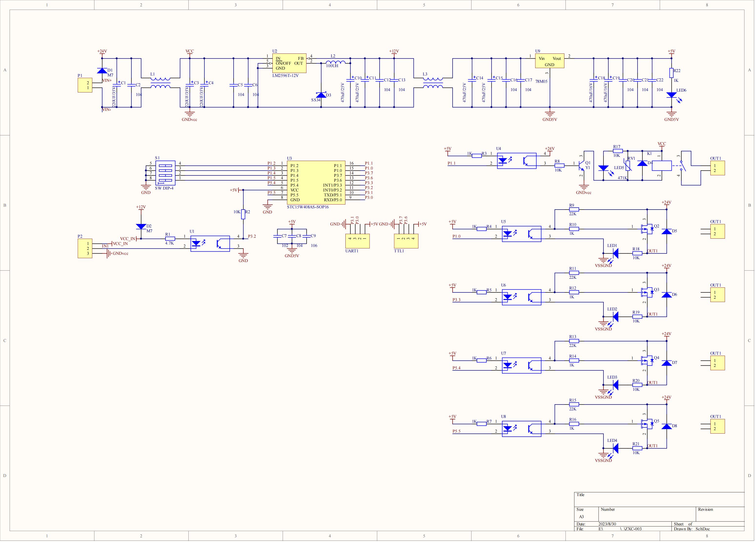
Task: Select the R17 10K resistor
Action: click(618, 151)
